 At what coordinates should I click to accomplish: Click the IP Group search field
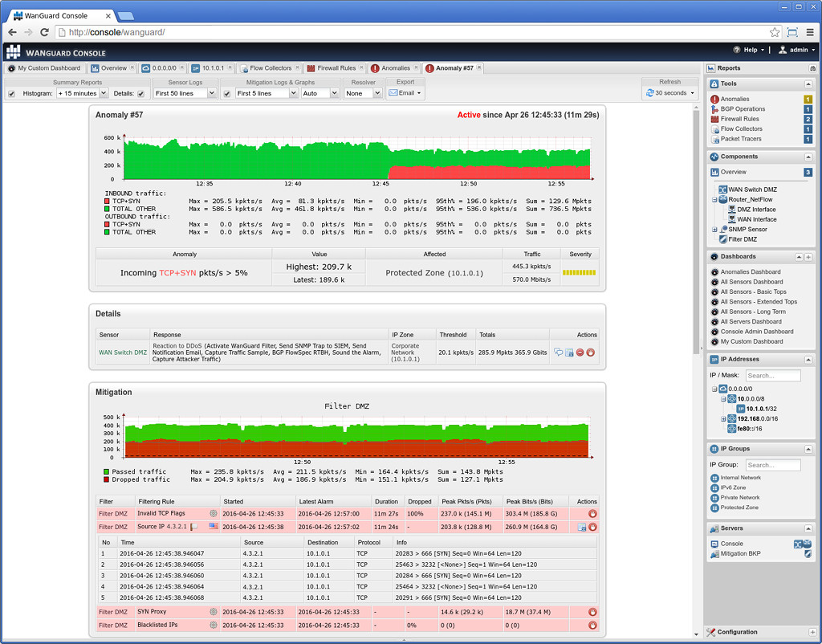773,465
